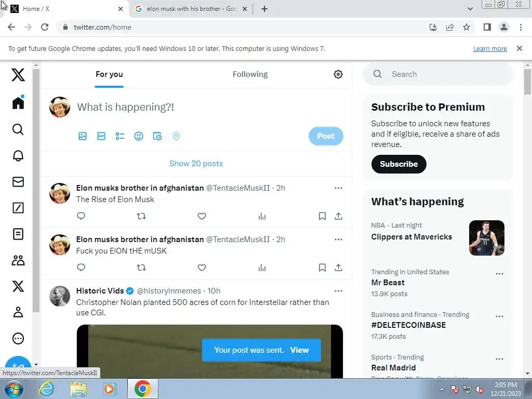This screenshot has width=532, height=399.
Task: Open more menu on Historic Vids post
Action: point(338,291)
